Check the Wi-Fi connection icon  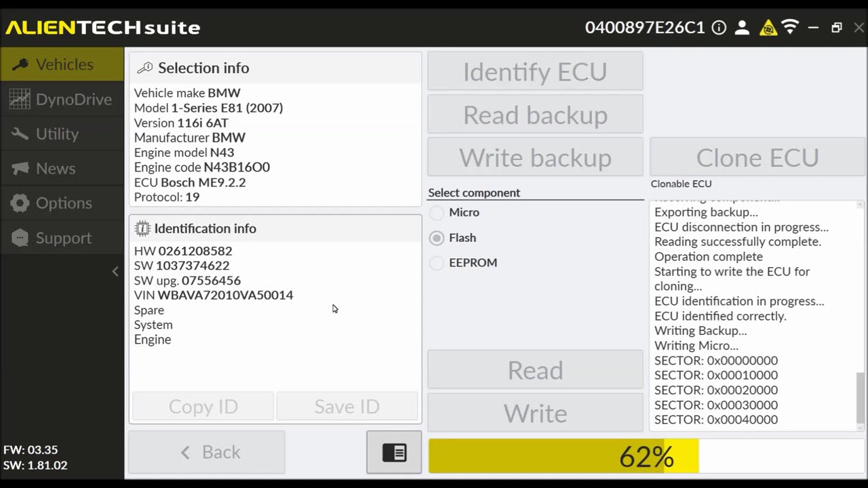pos(790,27)
